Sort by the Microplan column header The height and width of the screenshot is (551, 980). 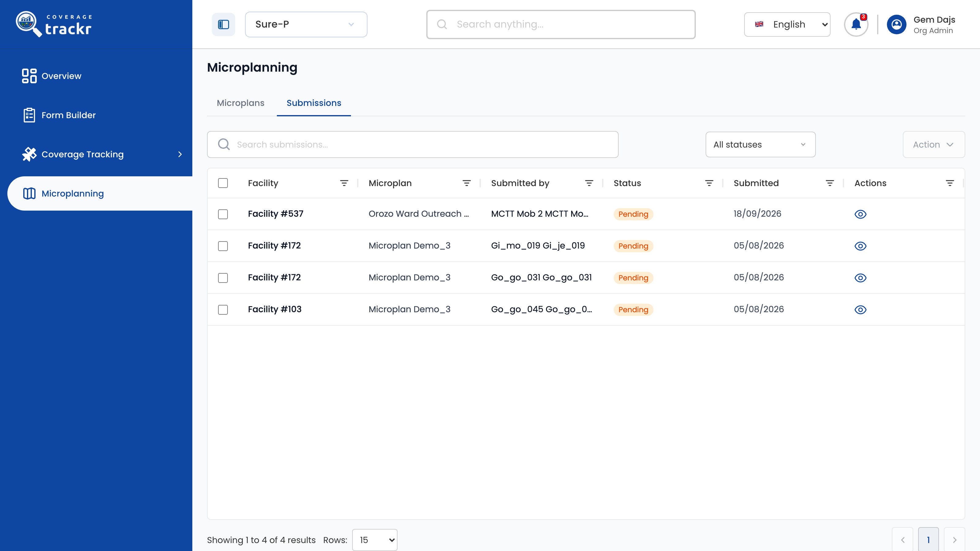390,183
